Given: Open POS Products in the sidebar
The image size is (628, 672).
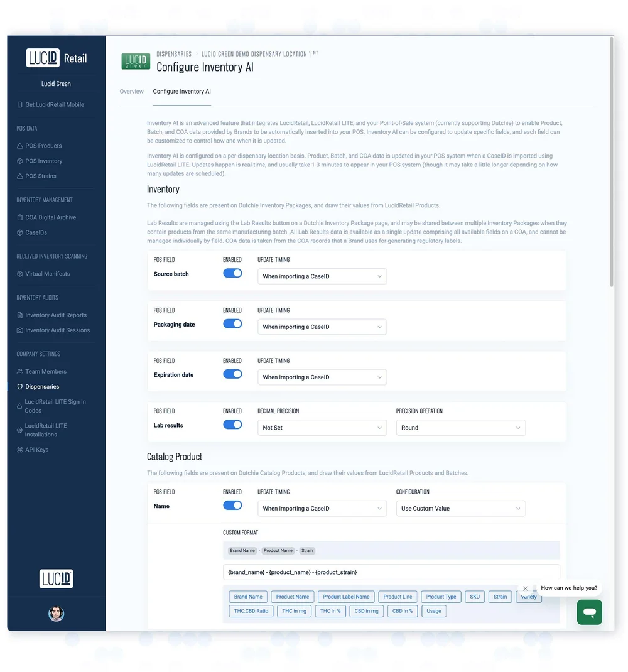Looking at the screenshot, I should (43, 146).
